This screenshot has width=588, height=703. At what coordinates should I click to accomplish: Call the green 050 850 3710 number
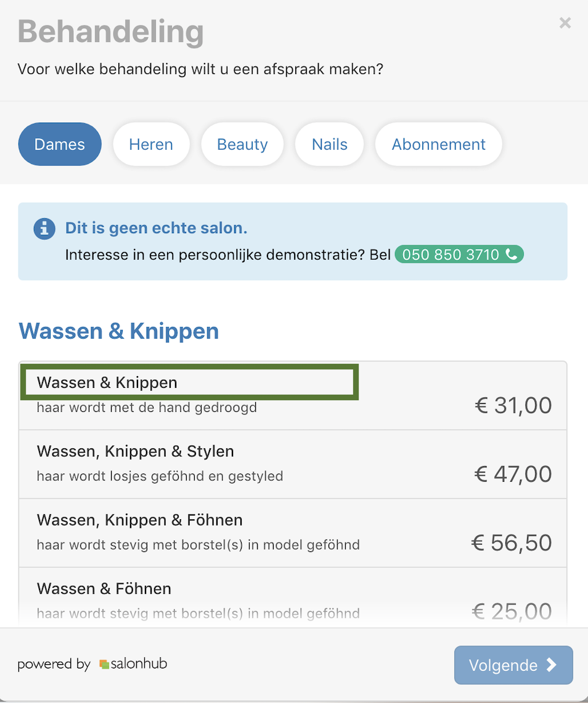click(459, 254)
